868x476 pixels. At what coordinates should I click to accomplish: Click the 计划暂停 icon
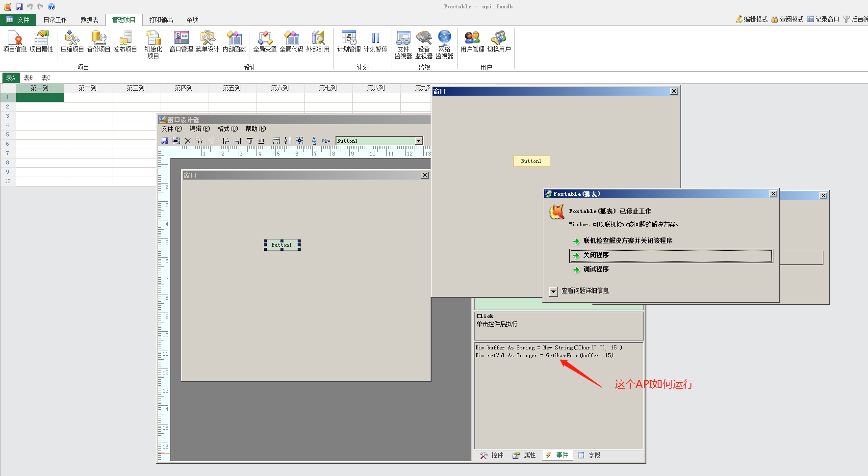pos(375,42)
